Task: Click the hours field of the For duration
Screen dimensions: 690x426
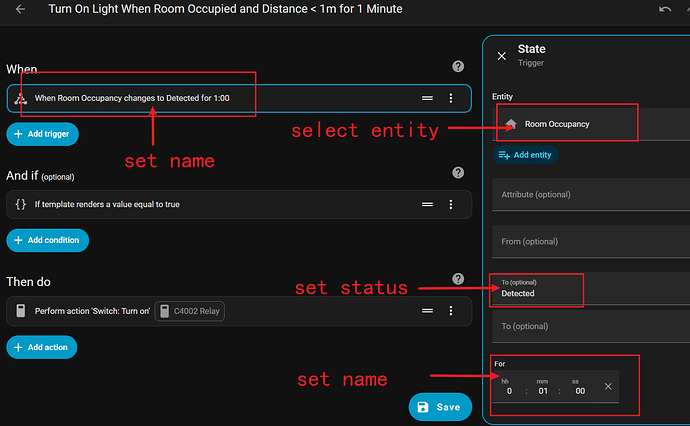Action: 509,391
